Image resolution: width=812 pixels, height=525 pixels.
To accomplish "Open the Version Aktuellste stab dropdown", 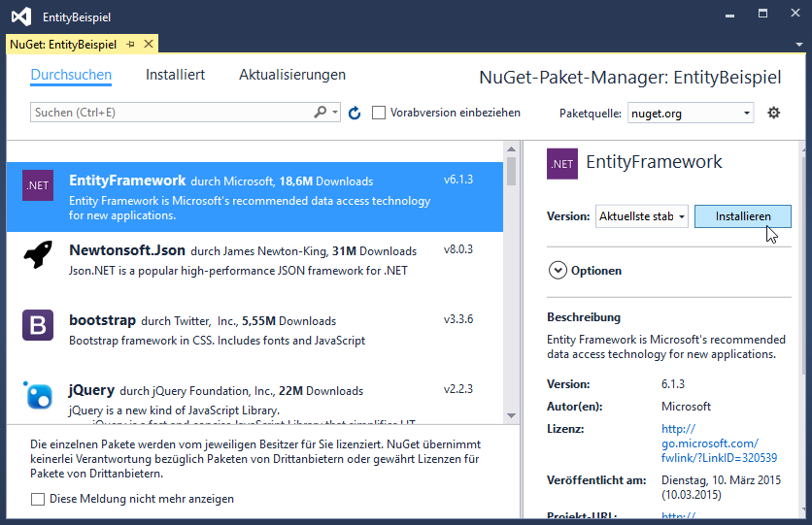I will (642, 216).
